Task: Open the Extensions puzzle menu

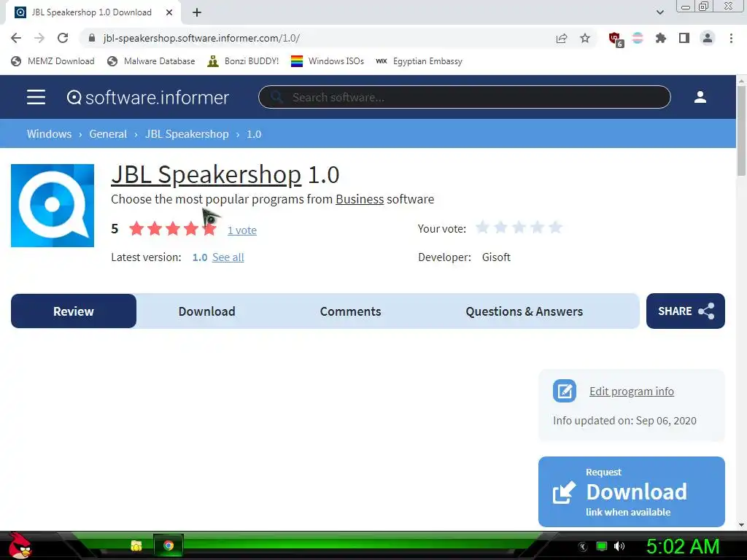Action: pyautogui.click(x=660, y=38)
